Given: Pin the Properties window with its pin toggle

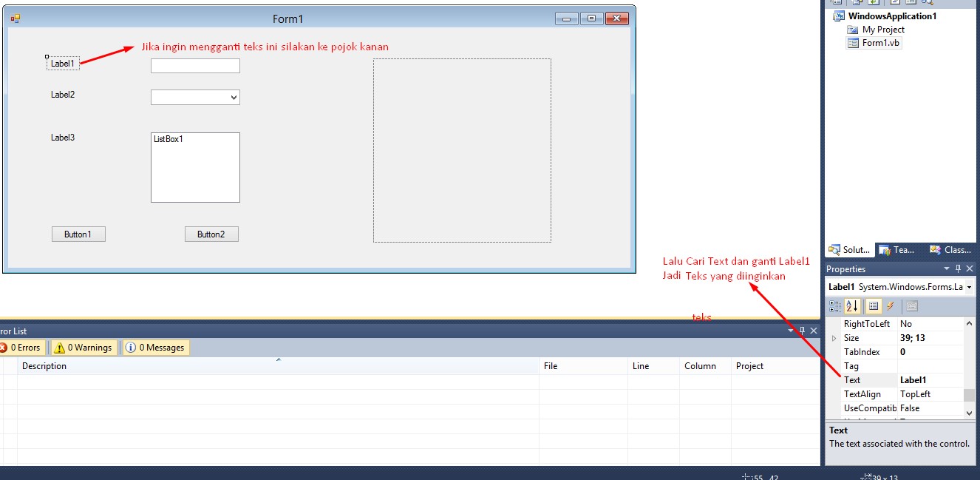Looking at the screenshot, I should pyautogui.click(x=958, y=268).
